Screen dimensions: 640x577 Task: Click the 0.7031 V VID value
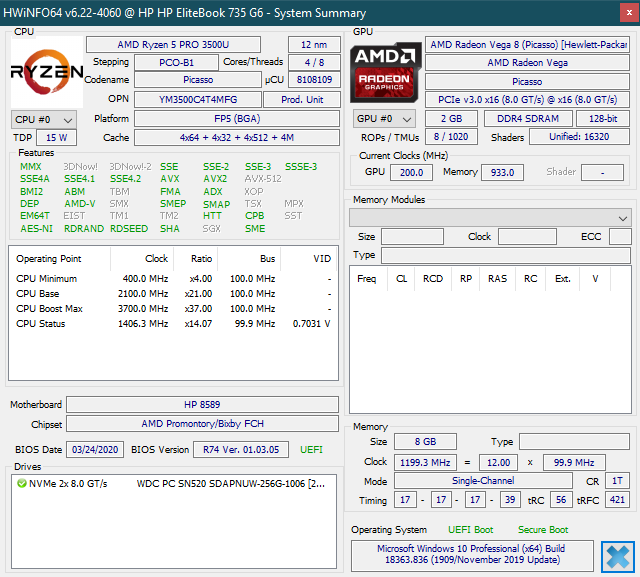coord(311,324)
